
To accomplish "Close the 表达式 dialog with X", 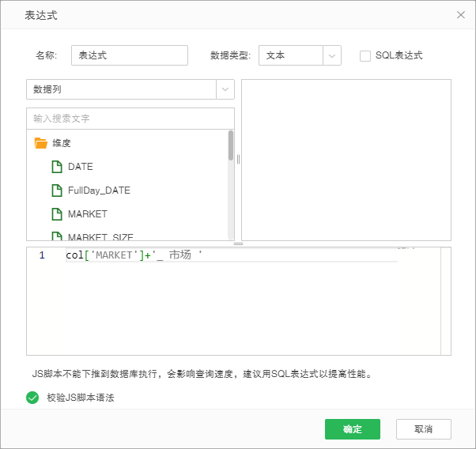I will click(x=461, y=15).
